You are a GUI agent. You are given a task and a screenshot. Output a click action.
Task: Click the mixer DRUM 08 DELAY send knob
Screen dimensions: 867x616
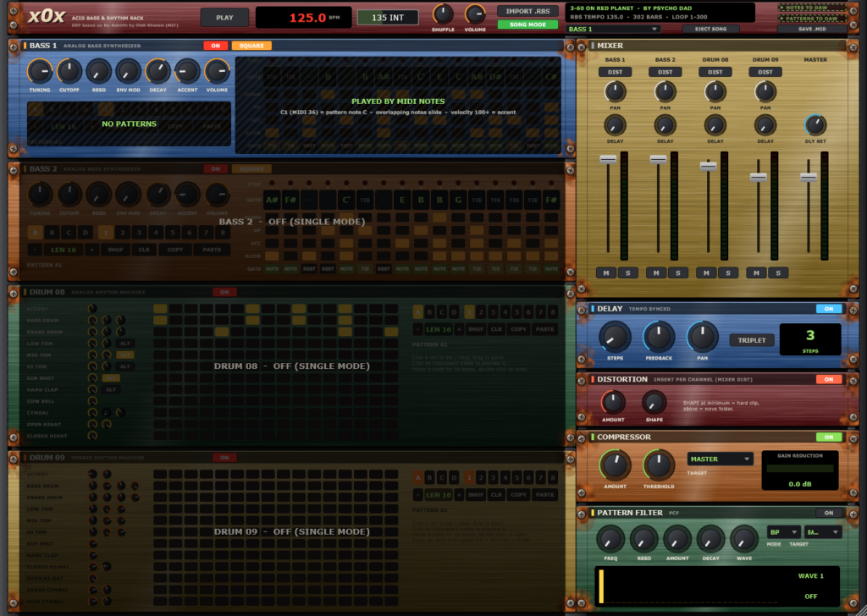point(715,125)
